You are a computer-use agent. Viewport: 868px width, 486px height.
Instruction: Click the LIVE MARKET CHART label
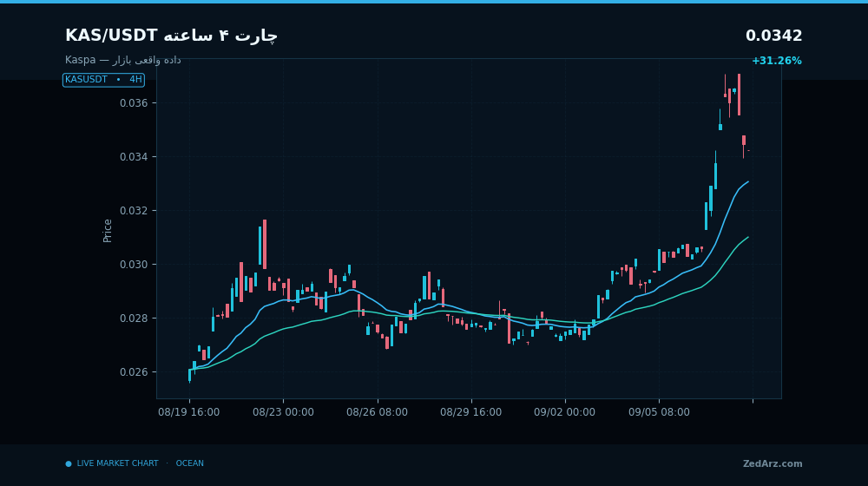click(x=117, y=463)
